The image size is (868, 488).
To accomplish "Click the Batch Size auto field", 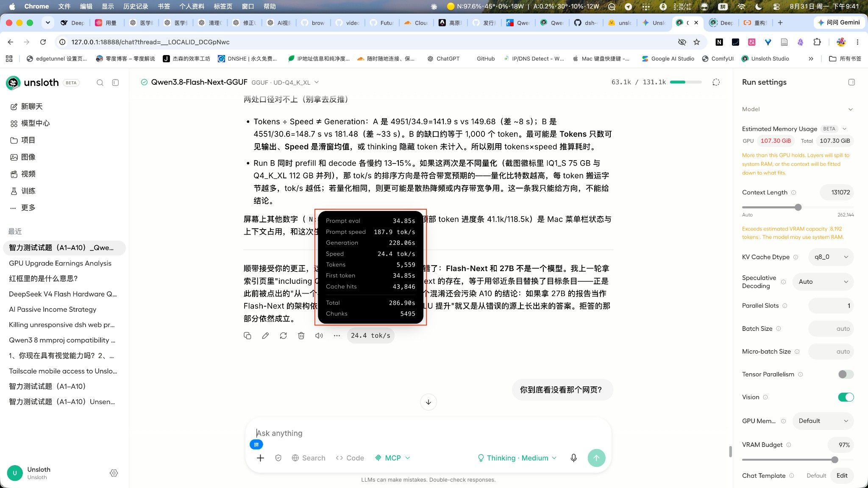I will point(831,329).
